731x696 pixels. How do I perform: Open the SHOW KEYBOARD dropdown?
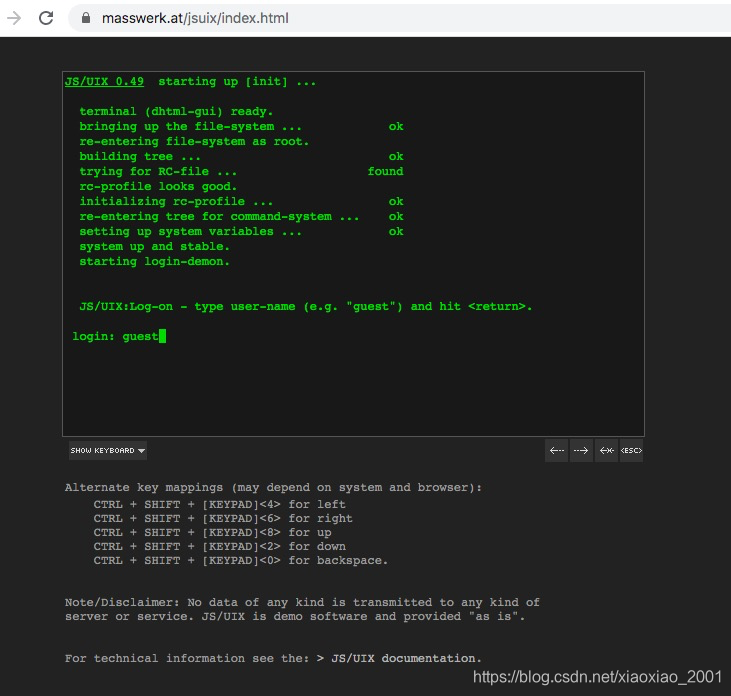(x=108, y=451)
